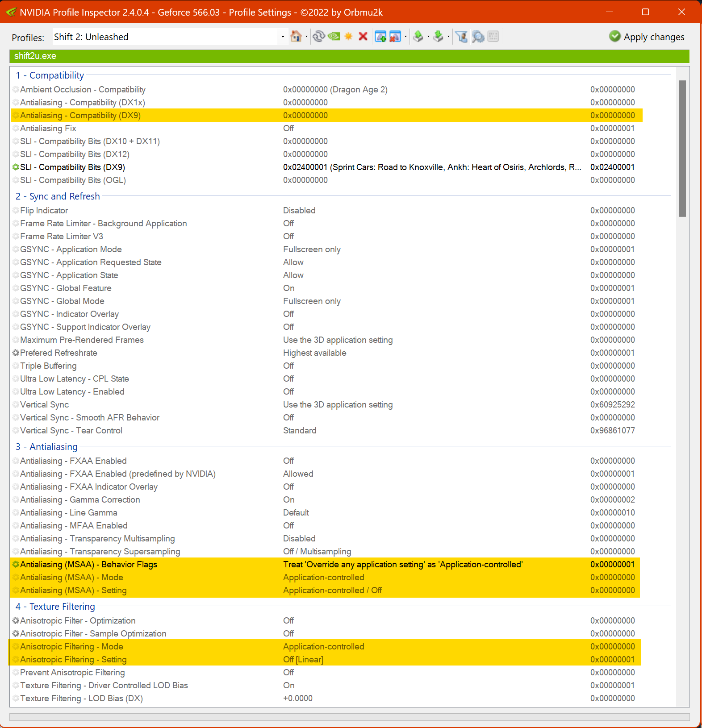The image size is (702, 728).
Task: Open the Profiles combo box dropdown arrow
Action: pyautogui.click(x=282, y=37)
